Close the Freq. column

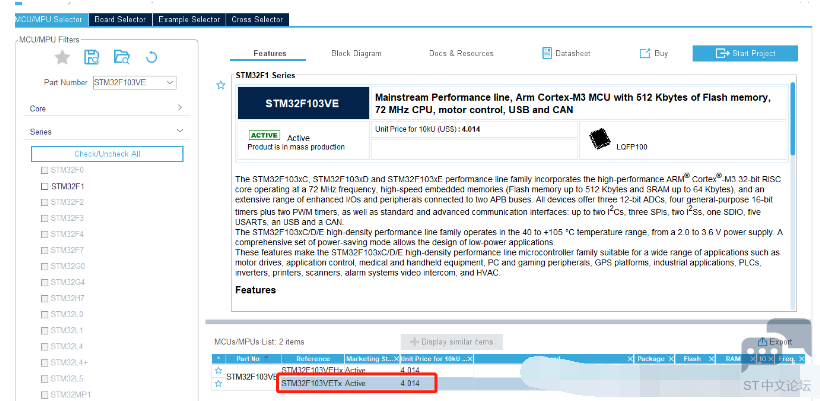coord(801,359)
